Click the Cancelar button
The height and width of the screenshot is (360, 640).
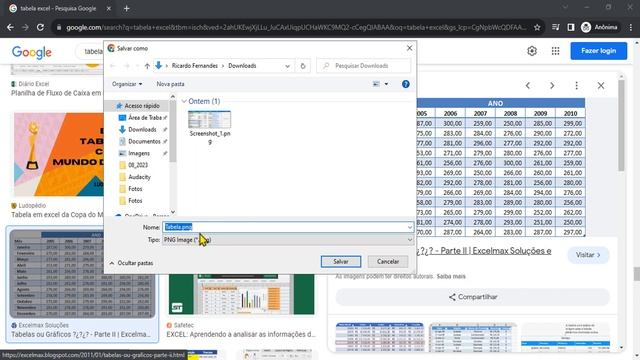coord(388,262)
